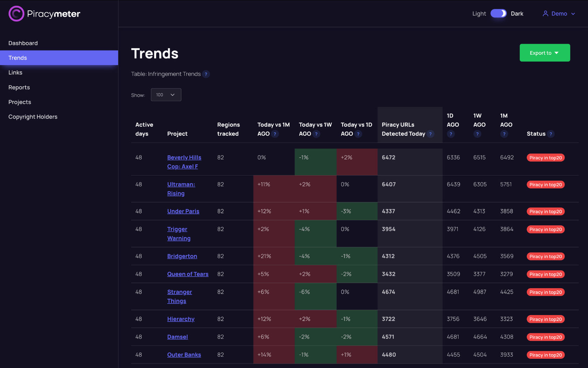Click help icon under 1D AGO header
This screenshot has height=368, width=588.
[x=451, y=134]
